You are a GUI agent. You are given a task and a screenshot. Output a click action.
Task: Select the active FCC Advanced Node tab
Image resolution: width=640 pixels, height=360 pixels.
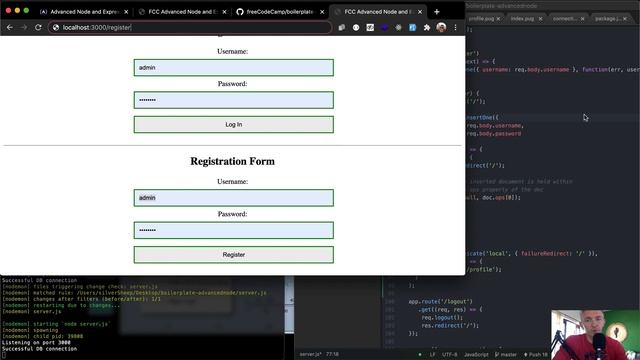pos(378,12)
